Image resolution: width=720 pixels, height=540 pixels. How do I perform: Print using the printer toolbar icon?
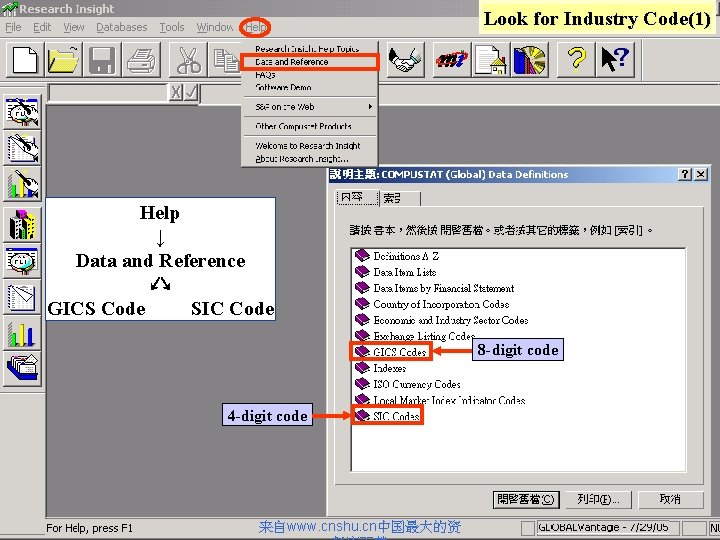pos(141,60)
